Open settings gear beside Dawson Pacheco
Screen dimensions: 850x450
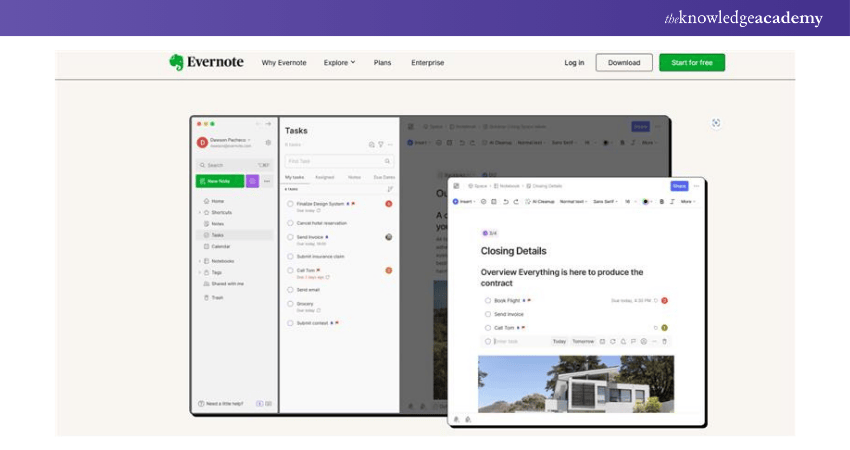click(x=268, y=142)
